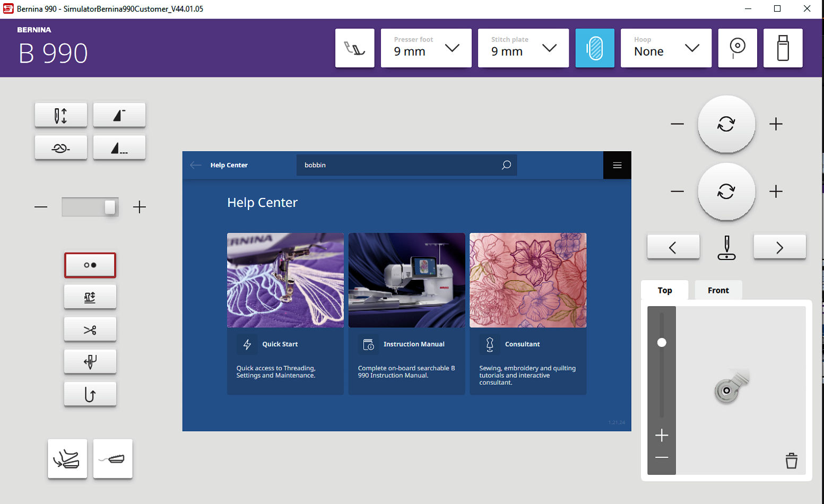
Task: Click the Instruction Manual machine thumbnail
Action: (x=407, y=280)
